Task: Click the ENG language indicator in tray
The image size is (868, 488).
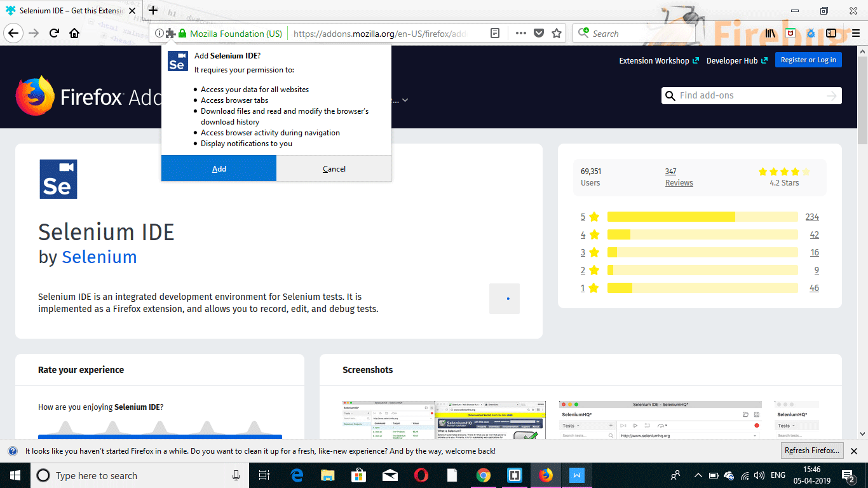Action: [778, 475]
